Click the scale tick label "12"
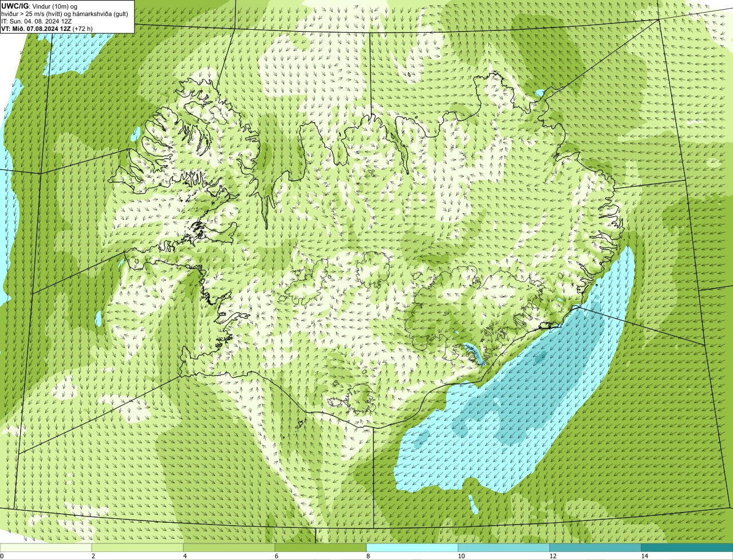This screenshot has height=560, width=733. (x=553, y=556)
